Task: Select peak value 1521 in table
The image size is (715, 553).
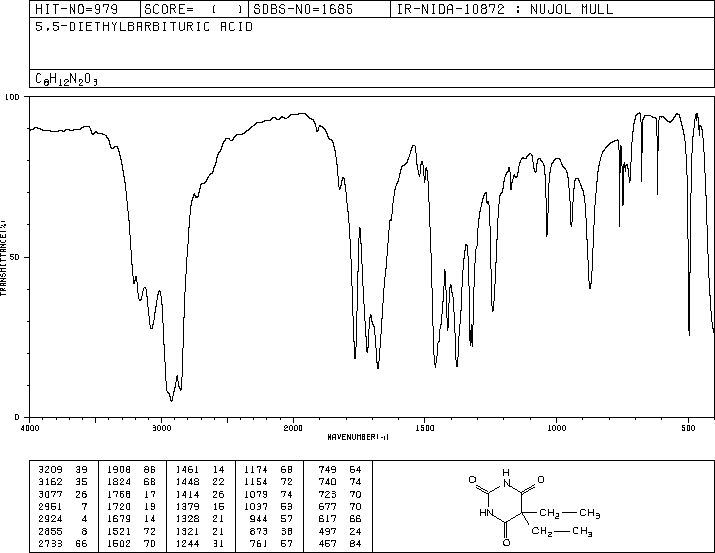Action: [119, 531]
